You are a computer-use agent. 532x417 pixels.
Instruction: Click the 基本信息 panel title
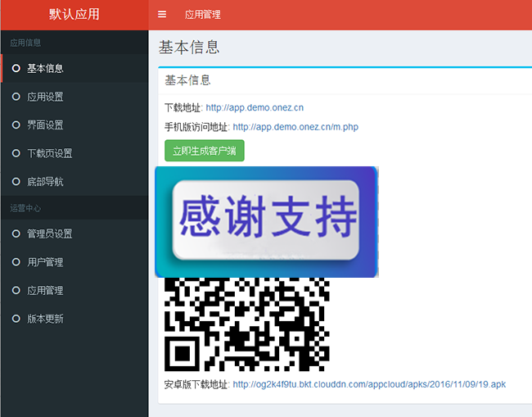pos(187,80)
